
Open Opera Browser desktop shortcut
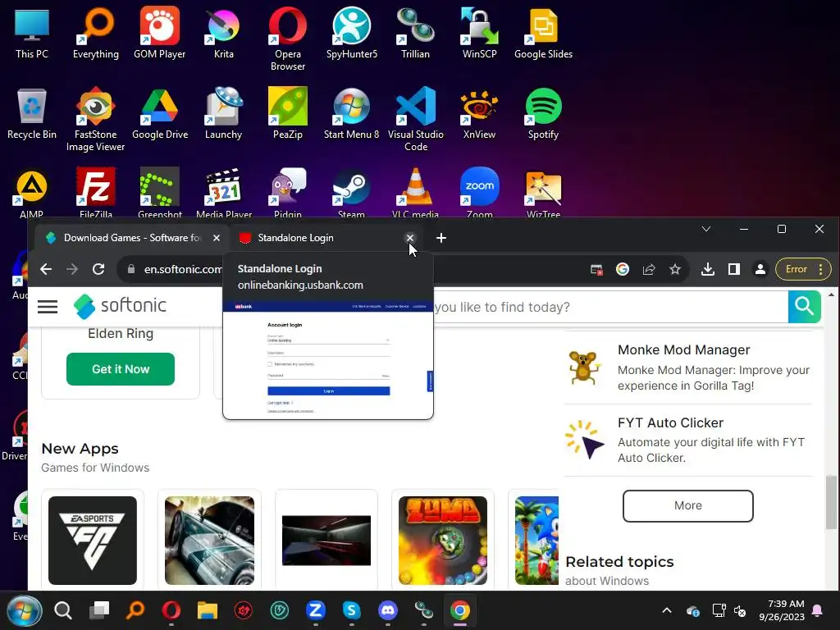click(x=288, y=39)
